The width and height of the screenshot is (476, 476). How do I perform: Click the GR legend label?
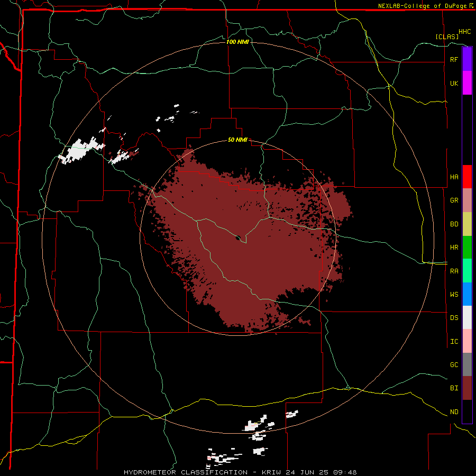[x=454, y=200]
